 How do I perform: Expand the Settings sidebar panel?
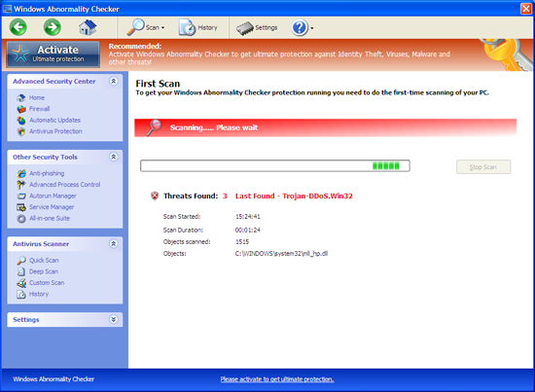(113, 319)
